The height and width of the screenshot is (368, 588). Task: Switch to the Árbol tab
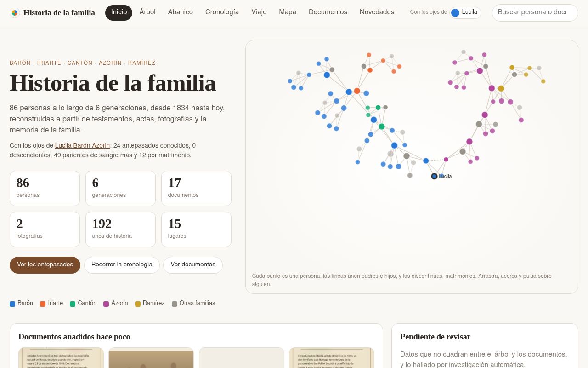[x=147, y=12]
